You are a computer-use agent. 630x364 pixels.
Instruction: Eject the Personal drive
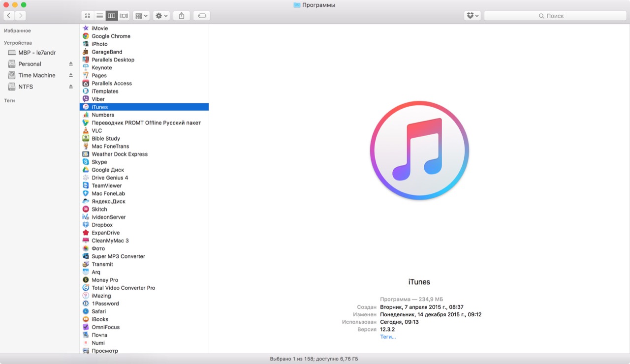tap(70, 64)
